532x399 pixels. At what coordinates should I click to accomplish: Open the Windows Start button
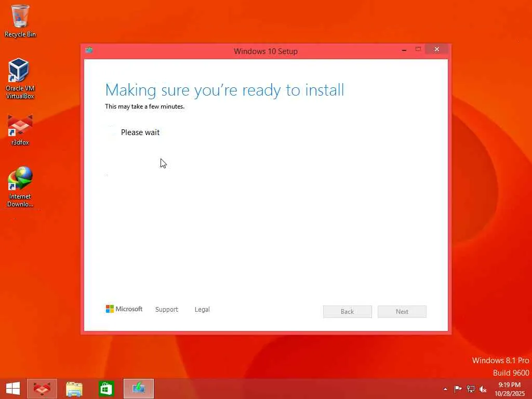[x=13, y=389]
